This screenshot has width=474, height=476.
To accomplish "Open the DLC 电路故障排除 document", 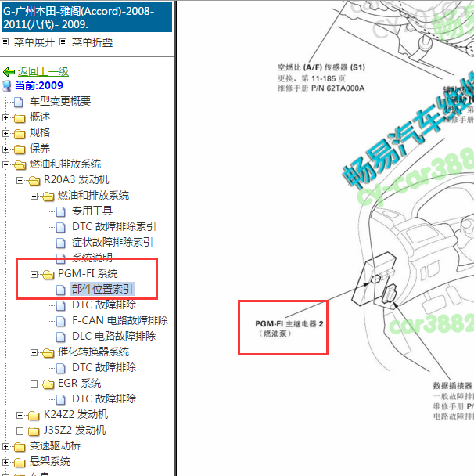I will 113,336.
